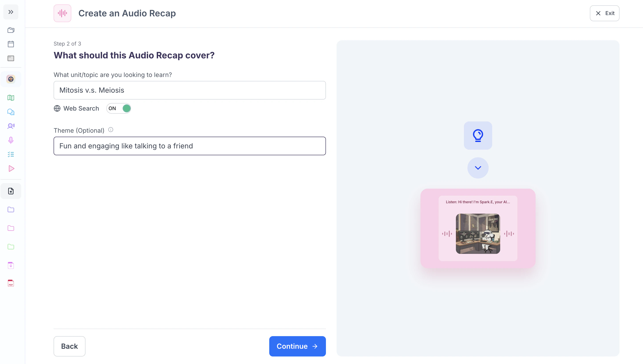The width and height of the screenshot is (643, 364).
Task: Click the Theme info icon
Action: pyautogui.click(x=111, y=130)
